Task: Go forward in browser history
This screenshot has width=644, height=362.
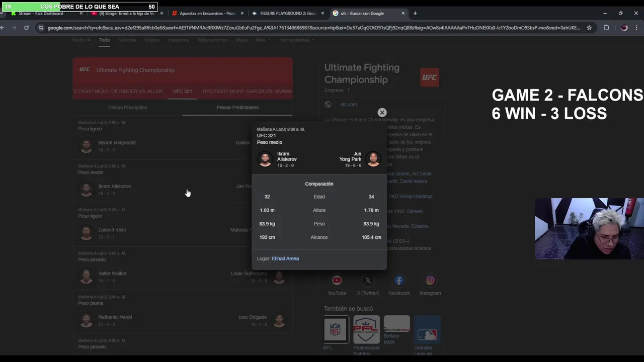Action: (x=14, y=28)
